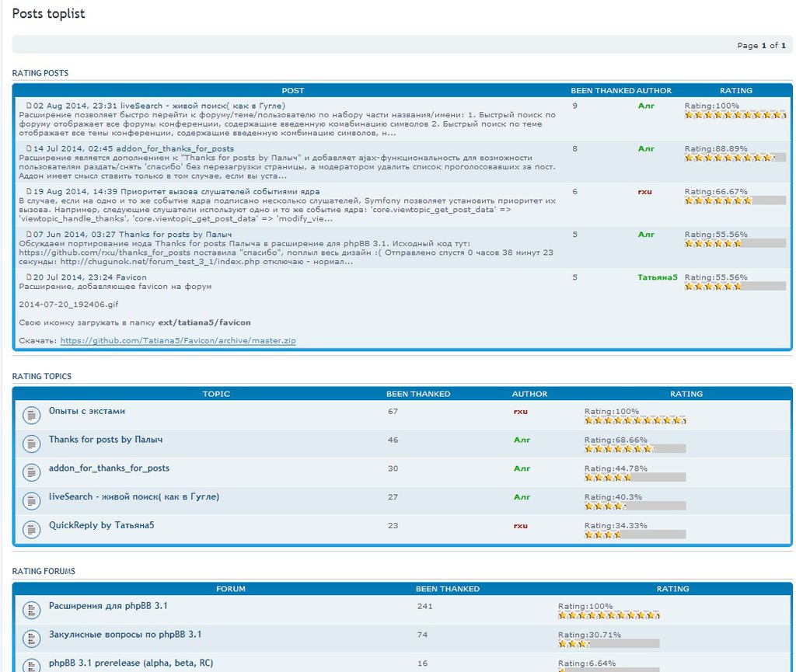The height and width of the screenshot is (672, 796).
Task: Open topic liveSearch - живой поиск in topics table
Action: point(134,497)
